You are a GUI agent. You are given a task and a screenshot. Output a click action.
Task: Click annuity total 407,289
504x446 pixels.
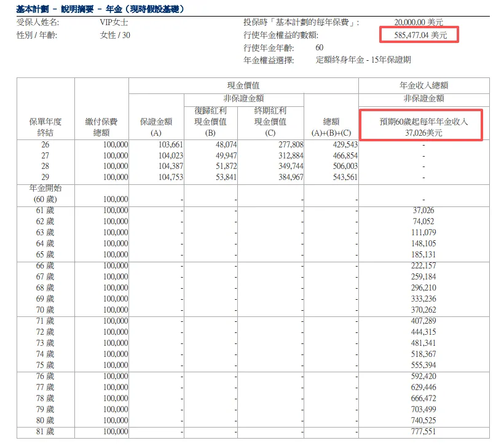pos(423,321)
